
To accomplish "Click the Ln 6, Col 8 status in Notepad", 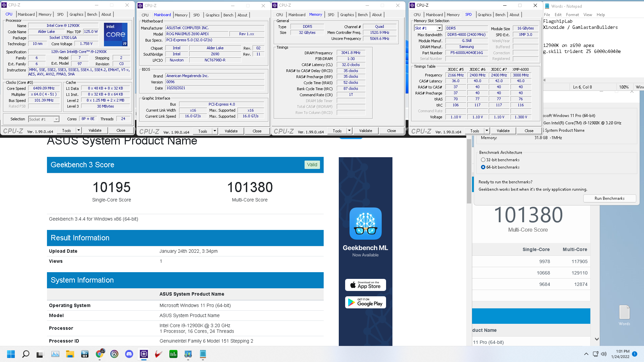I will (x=582, y=87).
